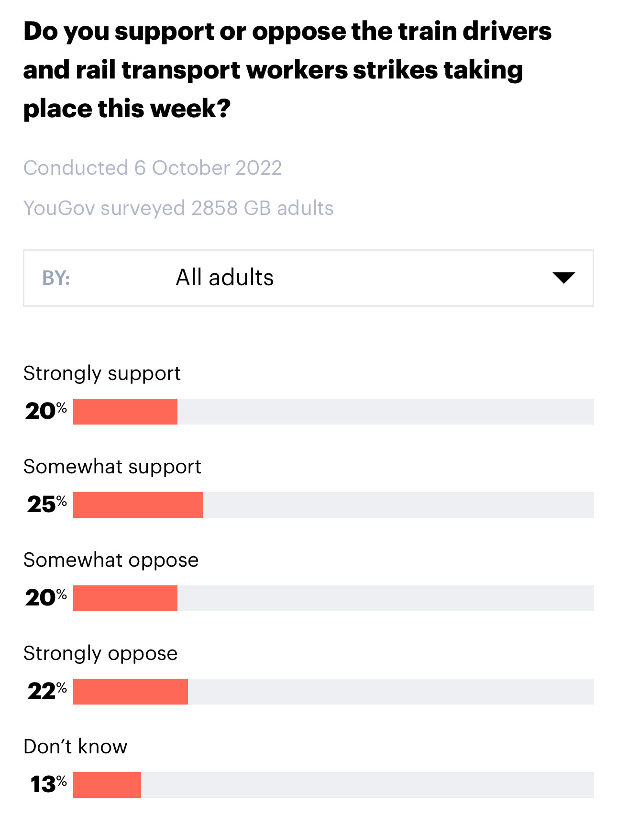617x840 pixels.
Task: Click the Strongly support red bar
Action: pyautogui.click(x=125, y=412)
